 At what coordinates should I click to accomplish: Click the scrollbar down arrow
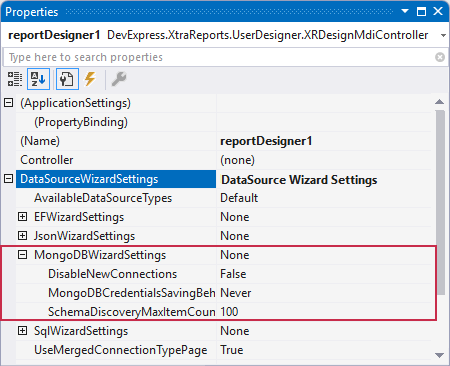440,355
